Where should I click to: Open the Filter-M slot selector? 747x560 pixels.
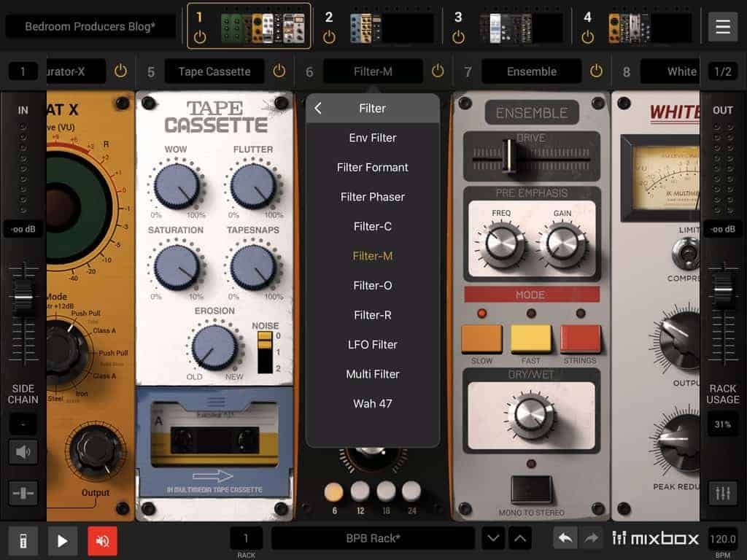(373, 71)
